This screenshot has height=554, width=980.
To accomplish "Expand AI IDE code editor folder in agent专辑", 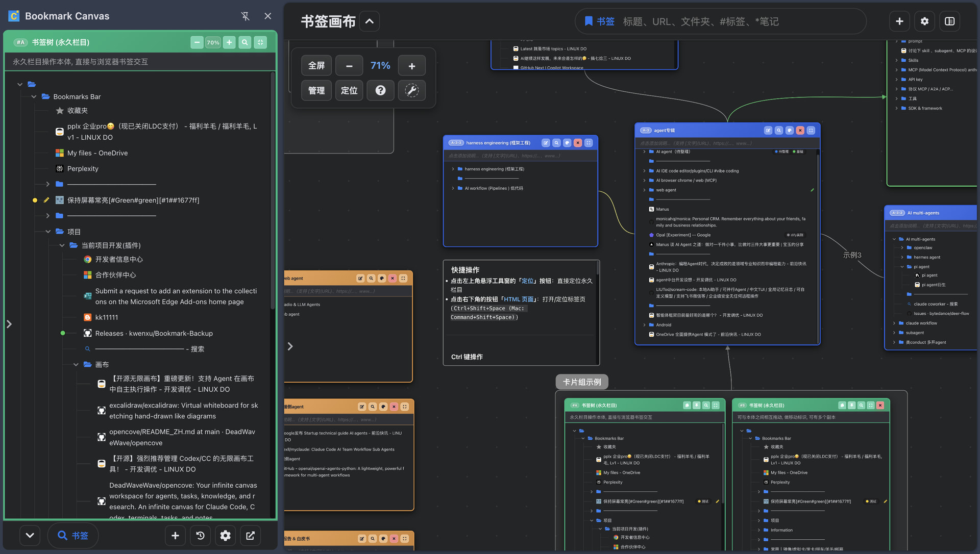I will [644, 171].
